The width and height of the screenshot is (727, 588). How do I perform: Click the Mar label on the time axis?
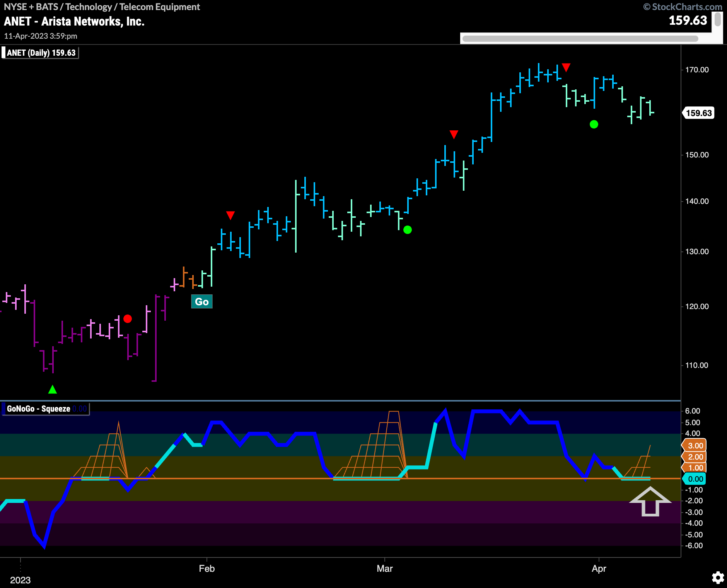coord(385,568)
